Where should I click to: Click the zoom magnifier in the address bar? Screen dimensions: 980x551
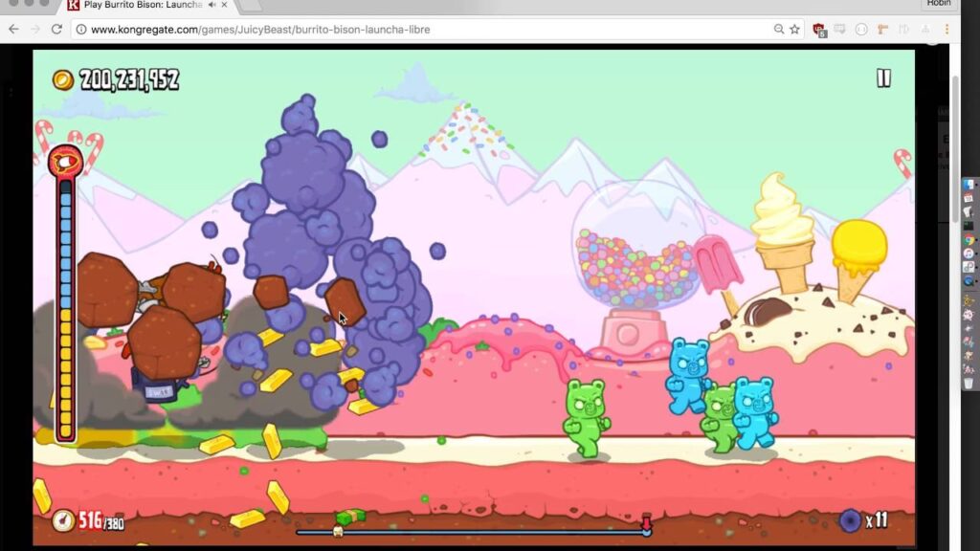coord(779,30)
